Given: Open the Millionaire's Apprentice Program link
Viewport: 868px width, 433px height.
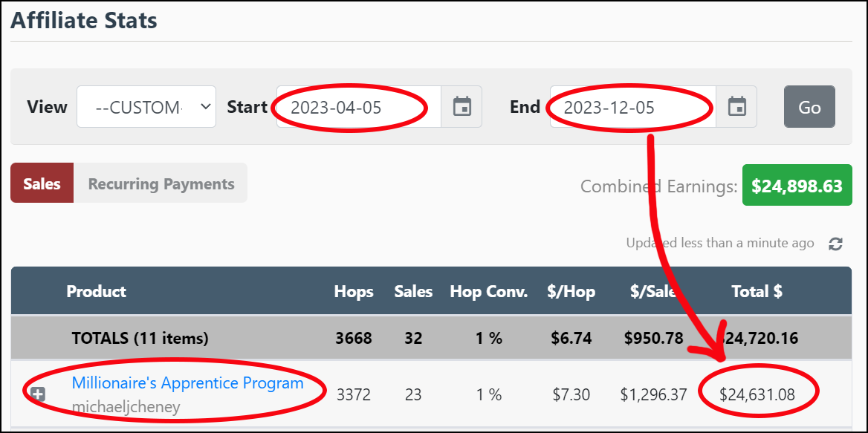Looking at the screenshot, I should [187, 383].
